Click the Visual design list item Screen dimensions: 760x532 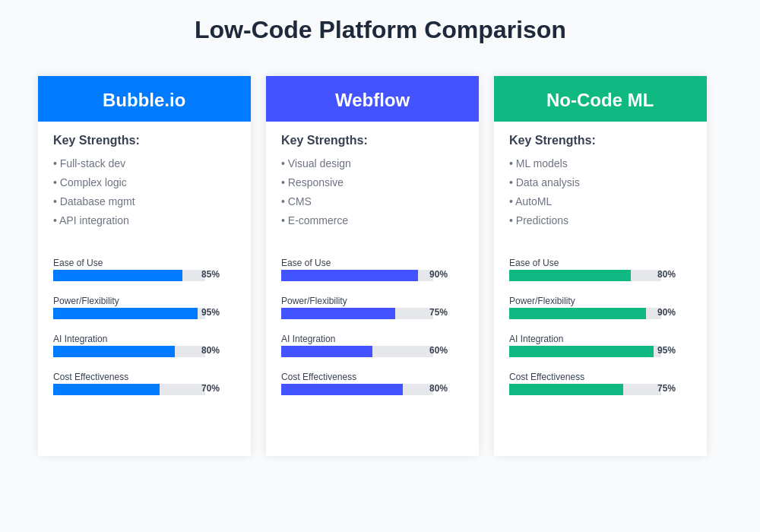[x=316, y=163]
